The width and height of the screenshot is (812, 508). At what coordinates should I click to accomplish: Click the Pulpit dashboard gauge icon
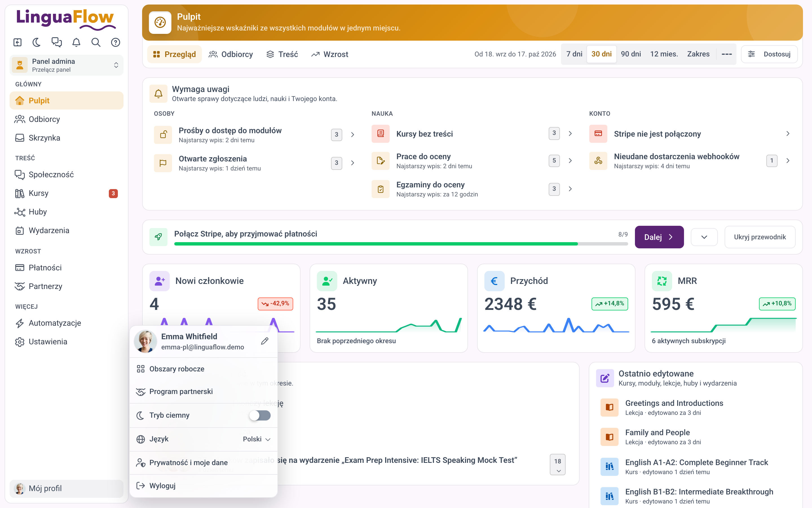pos(160,23)
